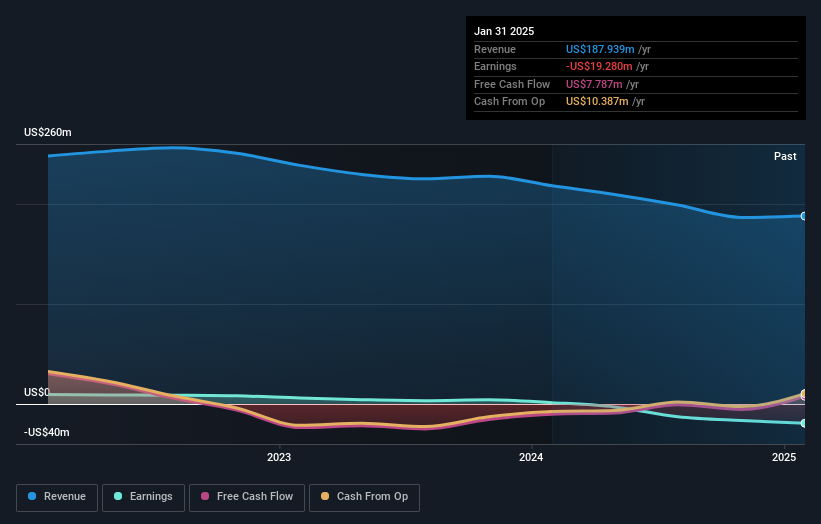Viewport: 821px width, 524px height.
Task: Click the Earnings end-point marker on the teal line
Action: click(804, 423)
